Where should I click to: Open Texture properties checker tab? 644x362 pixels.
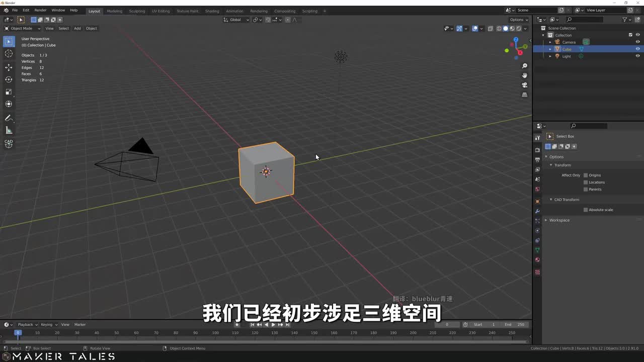(537, 272)
